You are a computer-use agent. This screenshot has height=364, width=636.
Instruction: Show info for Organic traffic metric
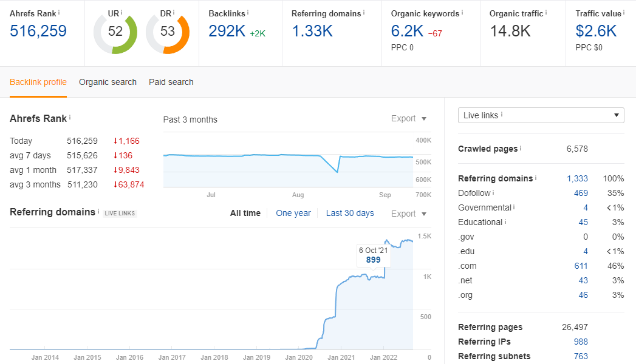[x=546, y=13]
